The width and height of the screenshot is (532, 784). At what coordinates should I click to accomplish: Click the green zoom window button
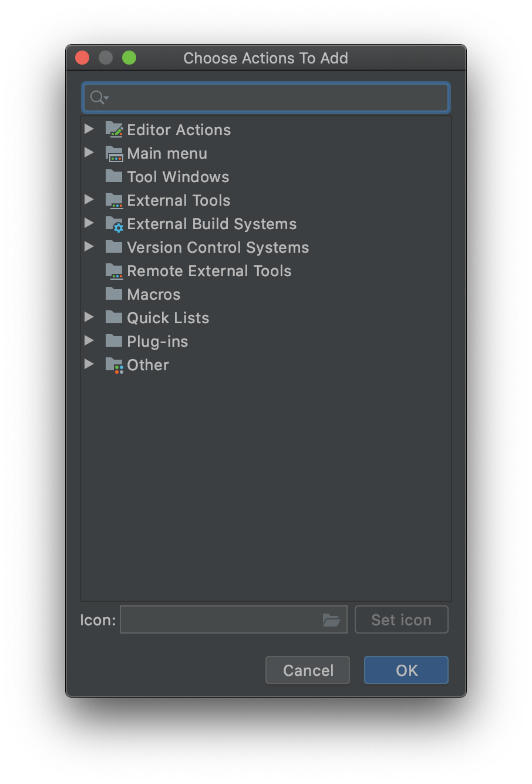pyautogui.click(x=129, y=58)
